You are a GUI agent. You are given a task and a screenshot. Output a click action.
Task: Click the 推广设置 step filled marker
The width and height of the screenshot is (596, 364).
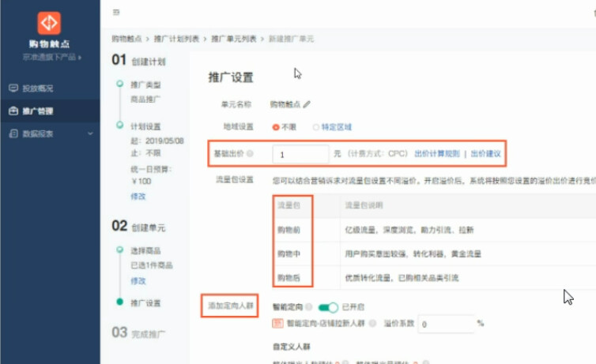pyautogui.click(x=119, y=302)
